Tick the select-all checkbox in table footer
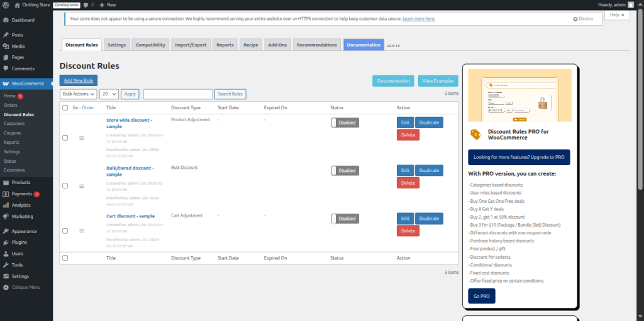 [65, 258]
